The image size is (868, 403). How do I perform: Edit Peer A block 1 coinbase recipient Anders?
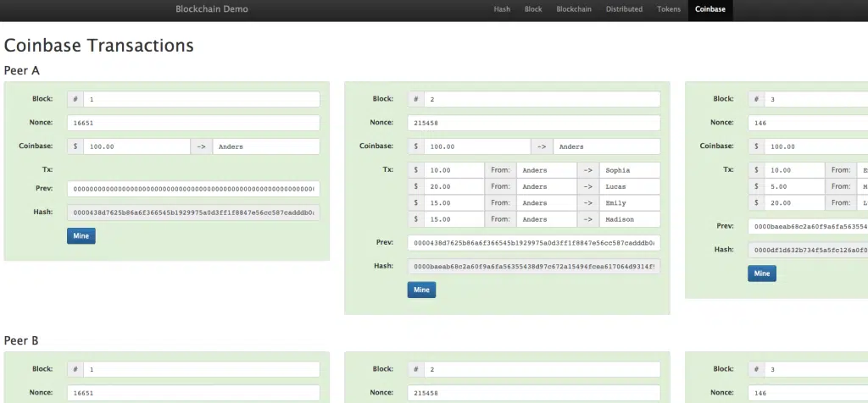tap(266, 146)
